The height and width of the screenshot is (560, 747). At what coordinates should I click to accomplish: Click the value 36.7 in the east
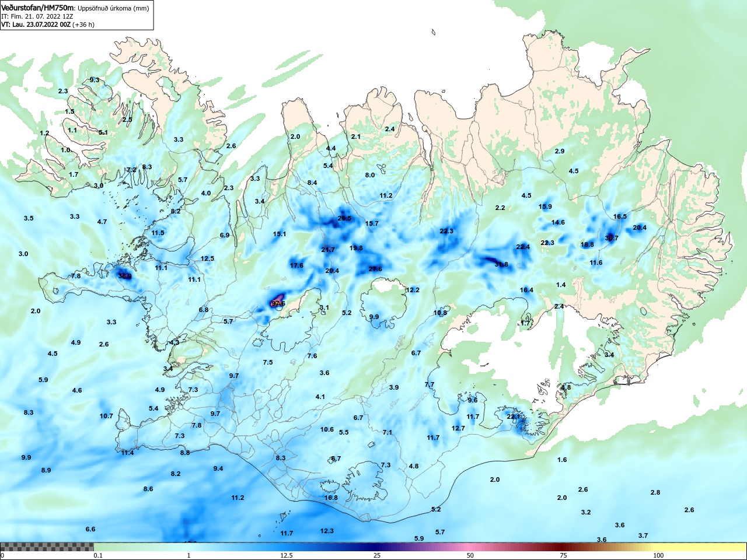click(x=612, y=238)
